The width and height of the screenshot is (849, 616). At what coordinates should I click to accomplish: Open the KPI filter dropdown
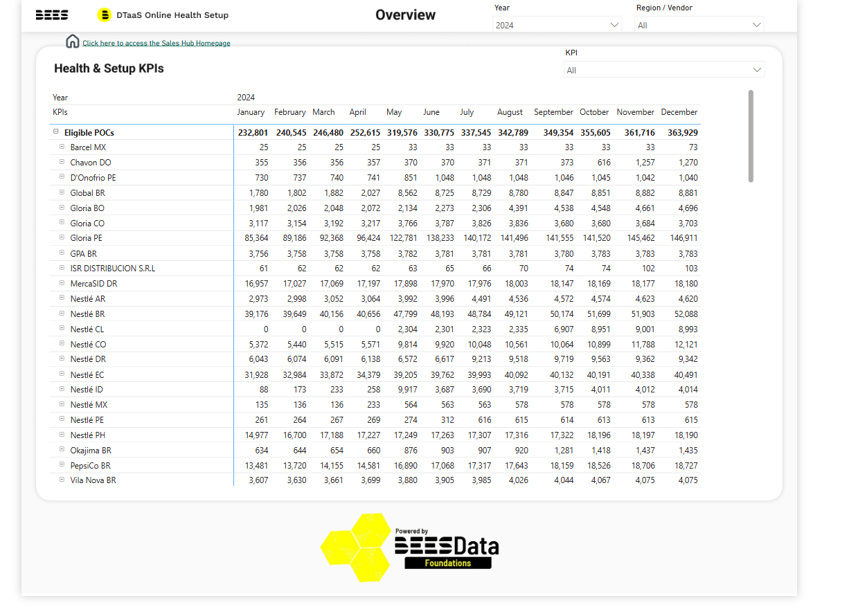664,70
